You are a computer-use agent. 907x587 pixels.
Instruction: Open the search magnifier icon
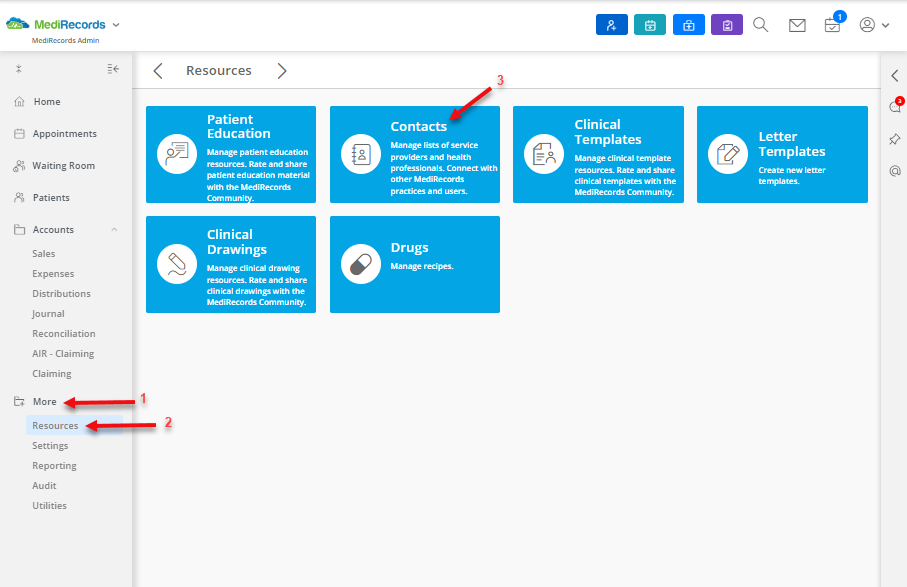(x=760, y=25)
